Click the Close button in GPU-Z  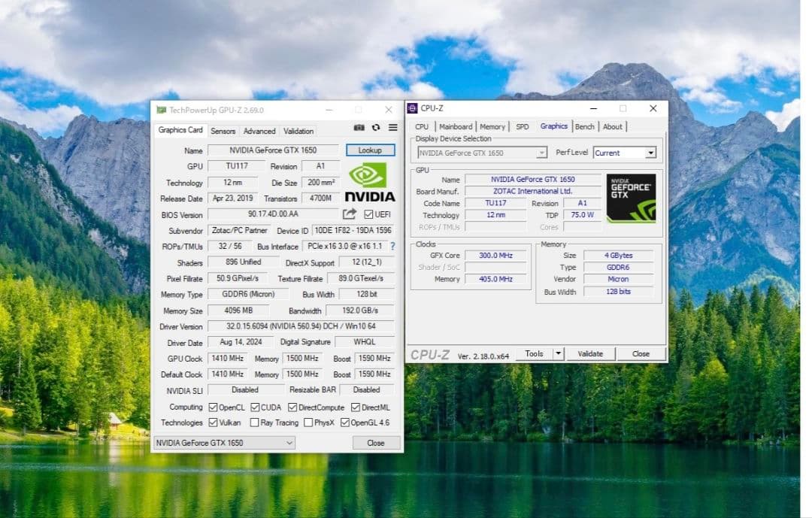[376, 443]
